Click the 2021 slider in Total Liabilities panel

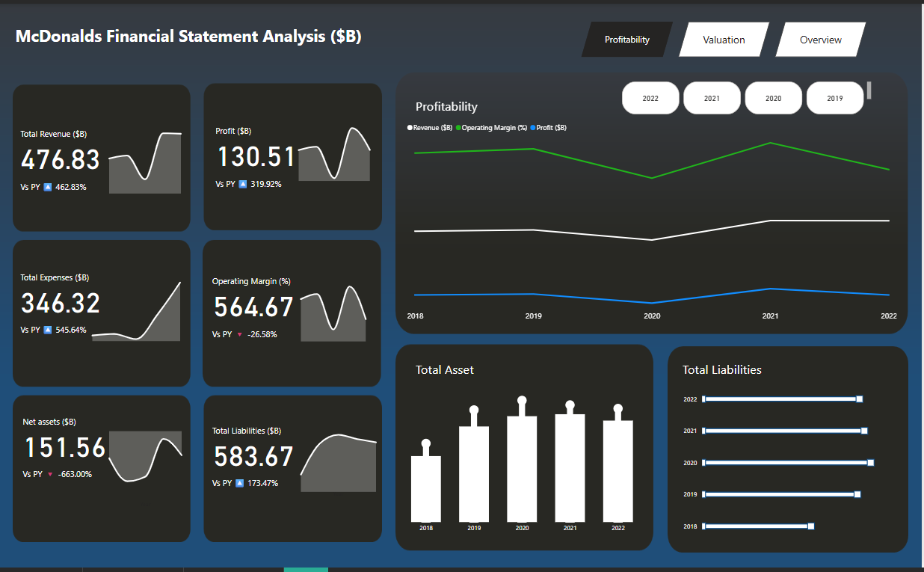[x=785, y=431]
